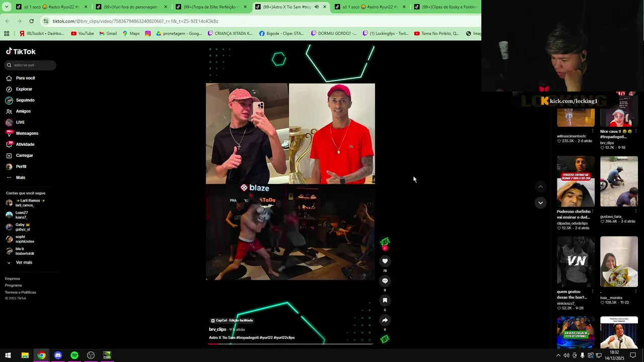
Task: Open the Chrome apps grid in the bookmarks bar
Action: tap(7, 33)
